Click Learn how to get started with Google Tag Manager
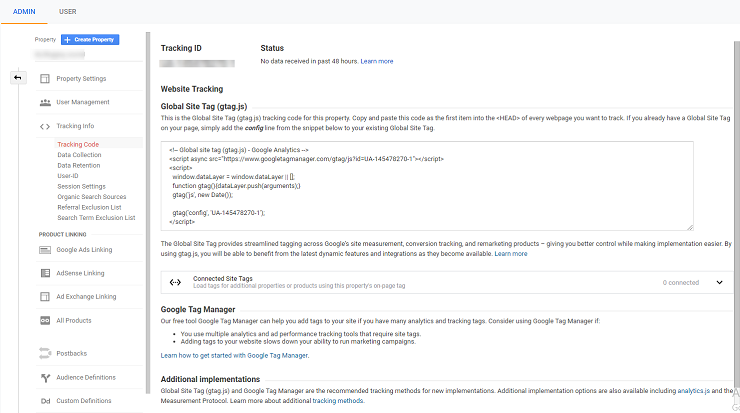The height and width of the screenshot is (413, 740). click(x=235, y=355)
